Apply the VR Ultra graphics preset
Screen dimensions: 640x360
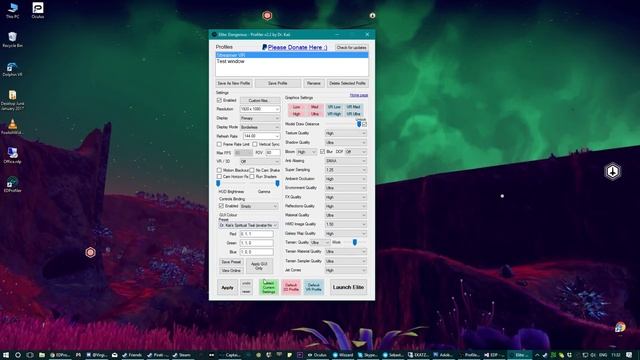pos(353,114)
